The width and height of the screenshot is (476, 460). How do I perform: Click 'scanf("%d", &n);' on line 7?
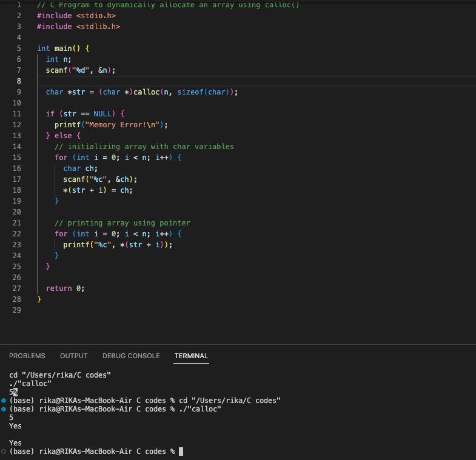coord(81,70)
